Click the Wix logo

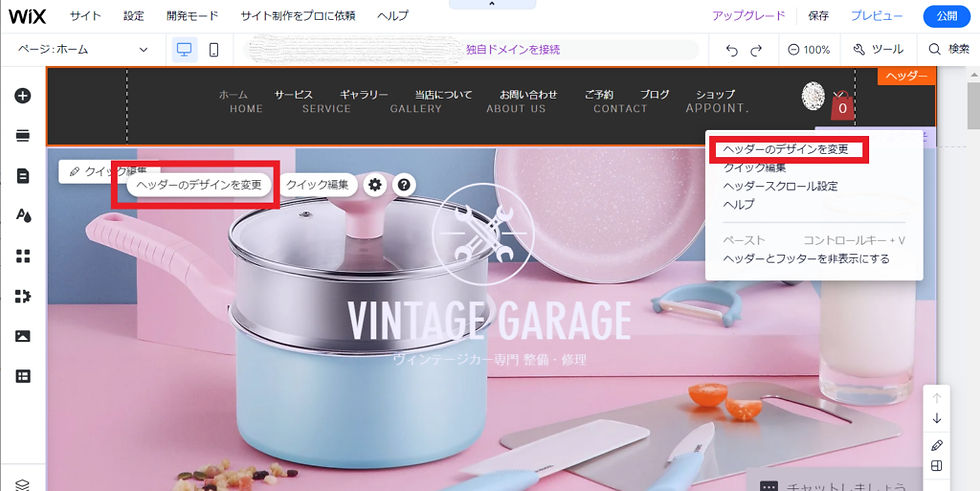click(x=28, y=16)
